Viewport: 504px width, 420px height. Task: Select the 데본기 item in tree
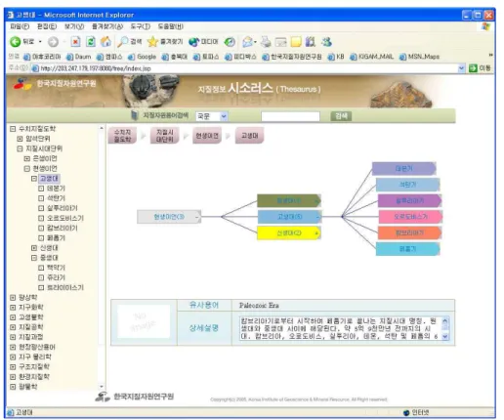(56, 189)
